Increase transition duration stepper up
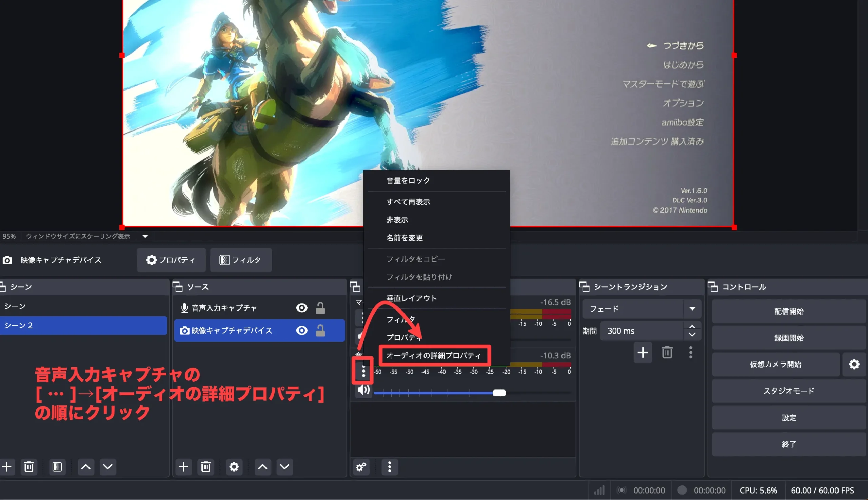Screen dimensions: 868x500 coord(692,327)
